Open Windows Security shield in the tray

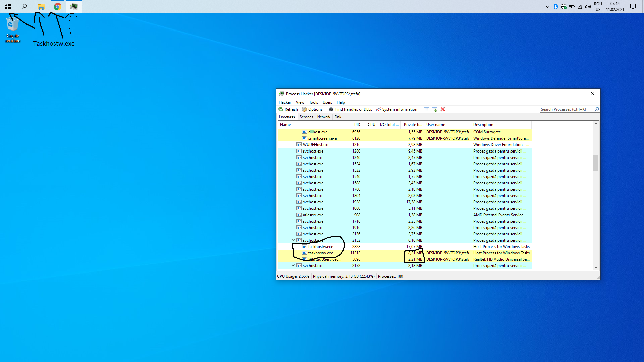click(x=563, y=6)
